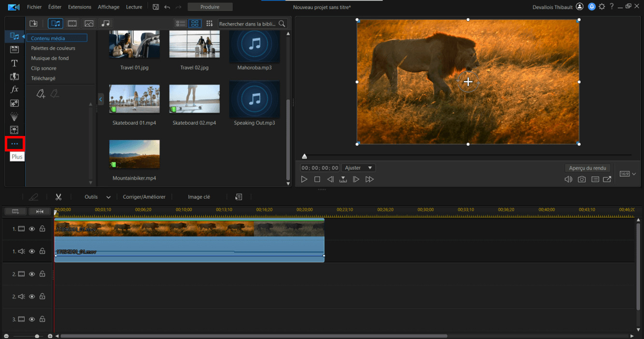Open the 16:9 aspect ratio dropdown
Viewport: 644px width, 339px height.
628,174
